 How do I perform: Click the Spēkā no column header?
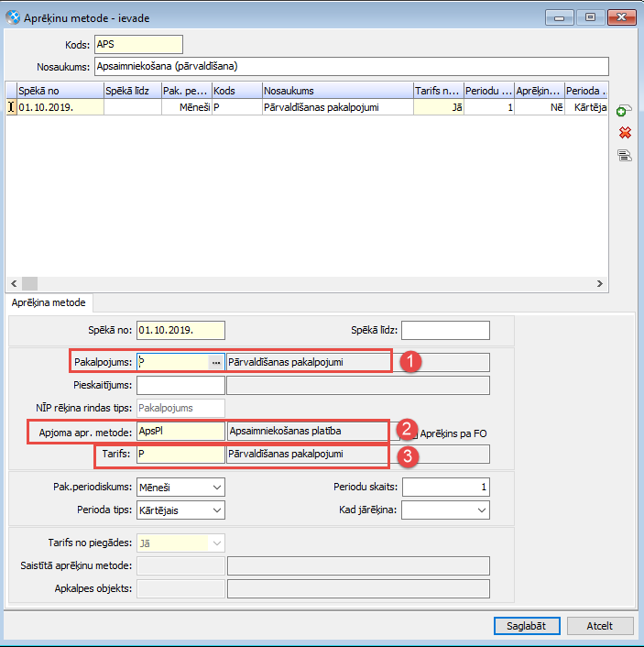(x=59, y=91)
